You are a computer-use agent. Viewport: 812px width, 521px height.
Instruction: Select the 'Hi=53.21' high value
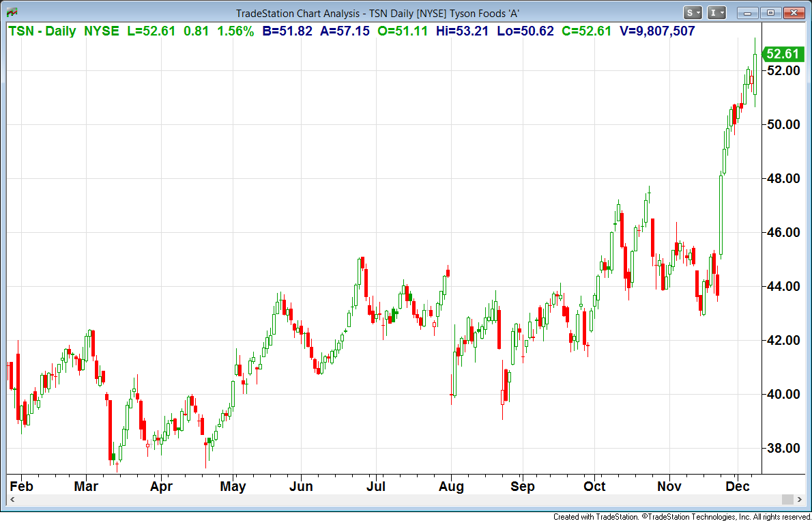pyautogui.click(x=463, y=31)
